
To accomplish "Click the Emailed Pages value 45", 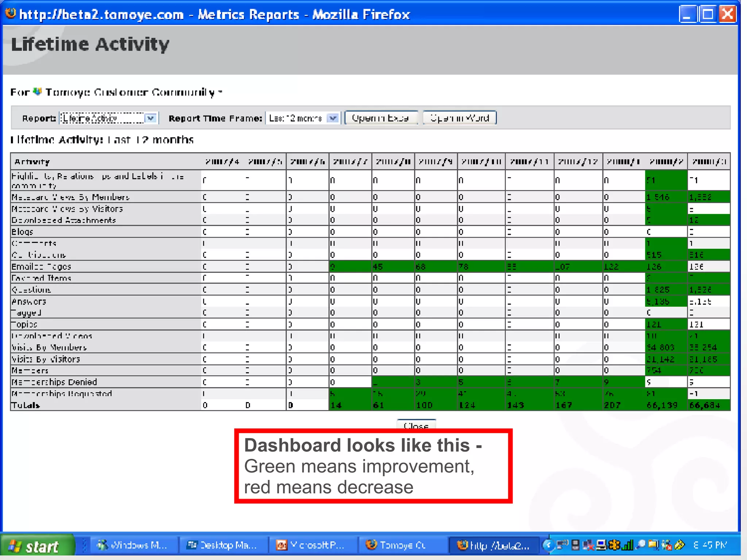I will pyautogui.click(x=378, y=267).
